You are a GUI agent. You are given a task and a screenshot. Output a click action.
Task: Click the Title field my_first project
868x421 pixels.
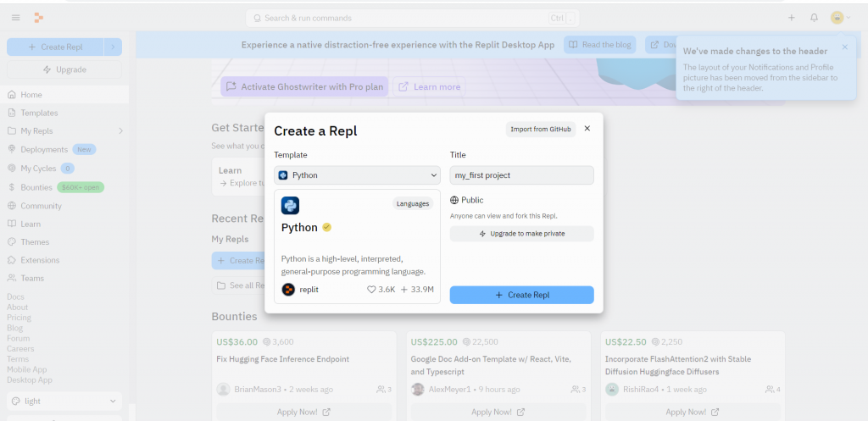coord(521,175)
